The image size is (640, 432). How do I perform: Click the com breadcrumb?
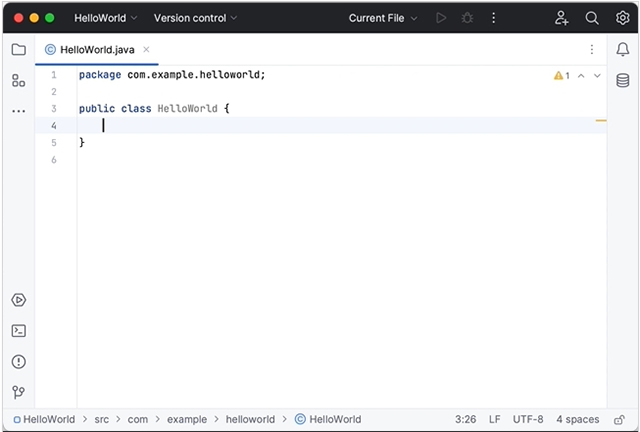(x=138, y=419)
